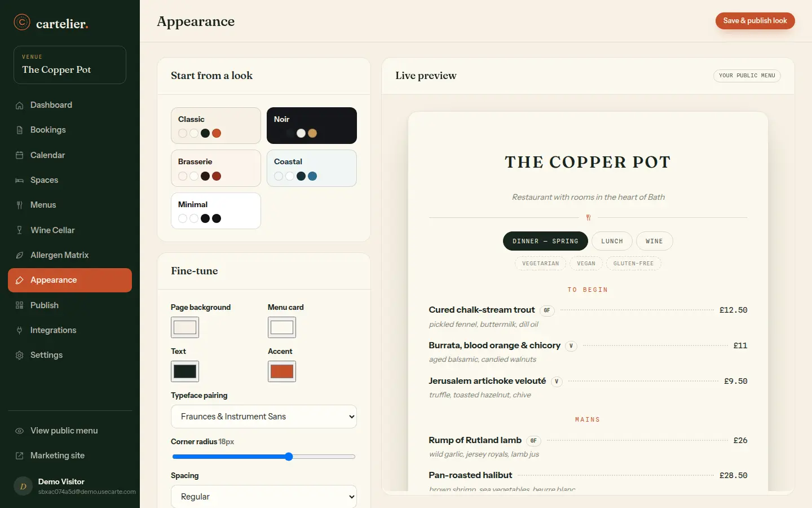Click the Cured chalk-stream trout dish name

coord(482,310)
